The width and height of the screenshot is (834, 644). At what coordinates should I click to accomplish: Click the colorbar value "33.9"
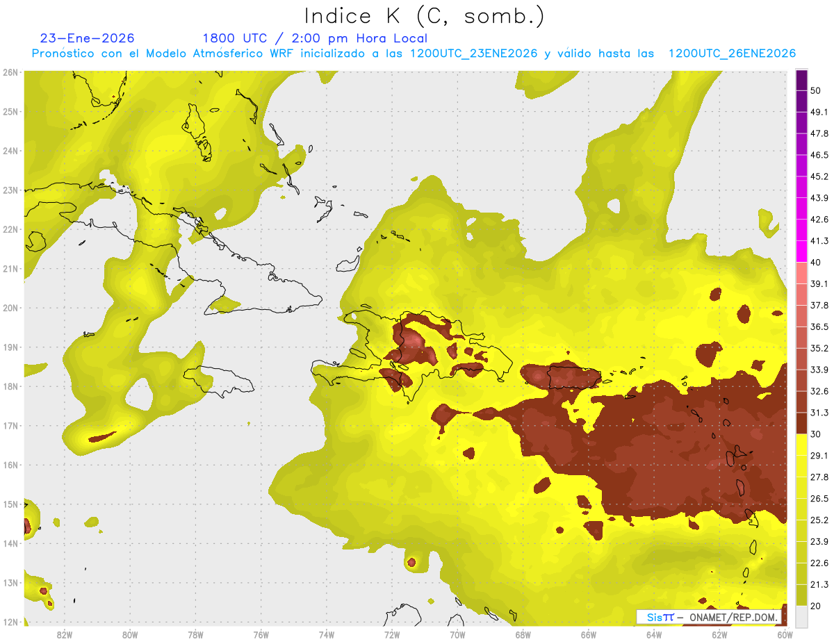[x=819, y=370]
